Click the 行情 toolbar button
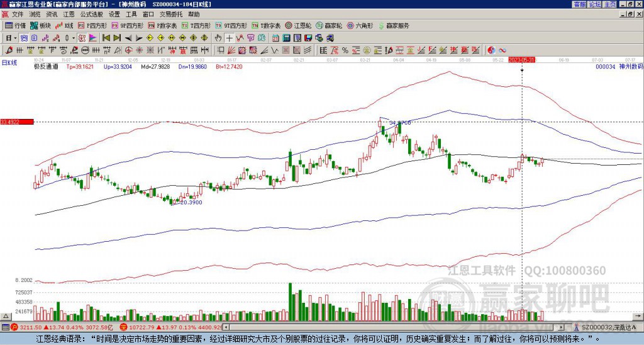 pyautogui.click(x=16, y=25)
